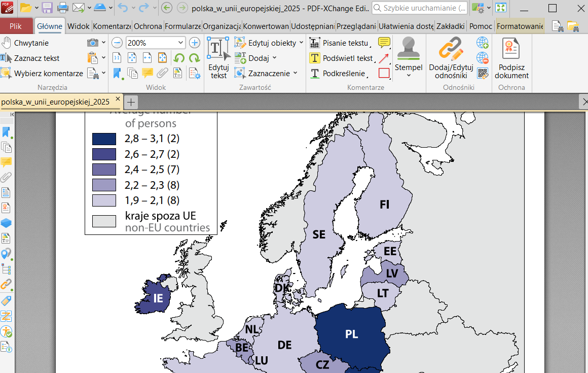Screen dimensions: 588x373
Task: Open the zoom level 200% combo box
Action: coord(155,43)
